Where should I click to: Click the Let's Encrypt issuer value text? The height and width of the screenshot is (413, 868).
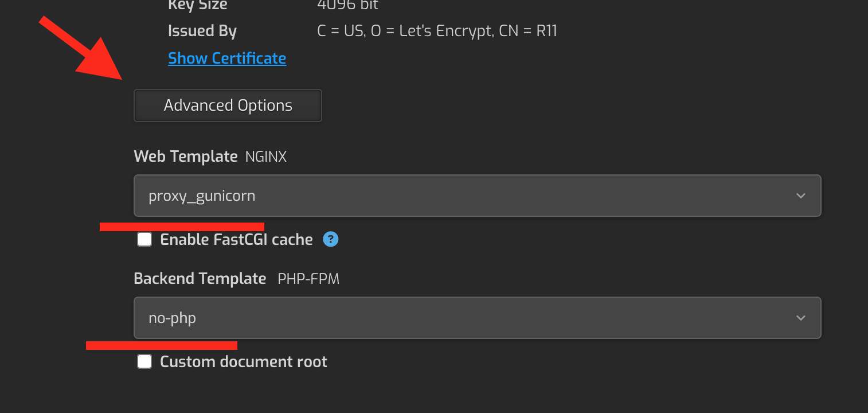tap(437, 31)
